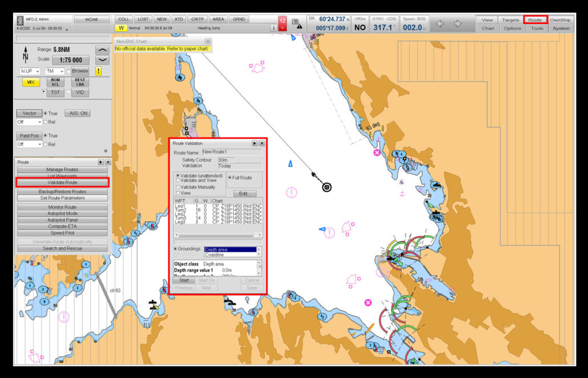Open the Past Pos dropdown set to Off
This screenshot has width=588, height=378.
point(29,144)
